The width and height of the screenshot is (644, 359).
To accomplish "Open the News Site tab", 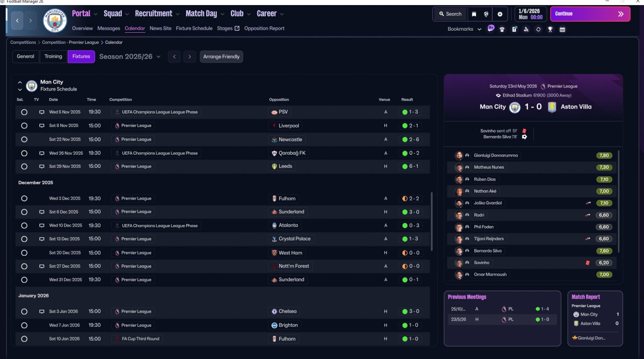I will (x=160, y=28).
